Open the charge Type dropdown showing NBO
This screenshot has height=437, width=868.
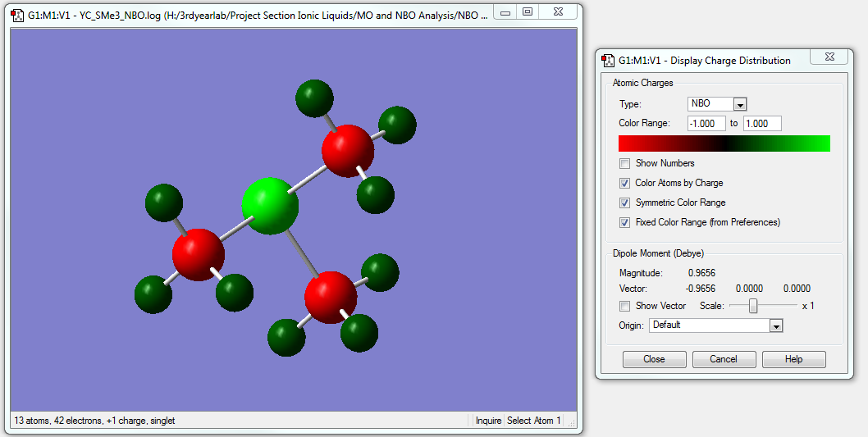[739, 104]
